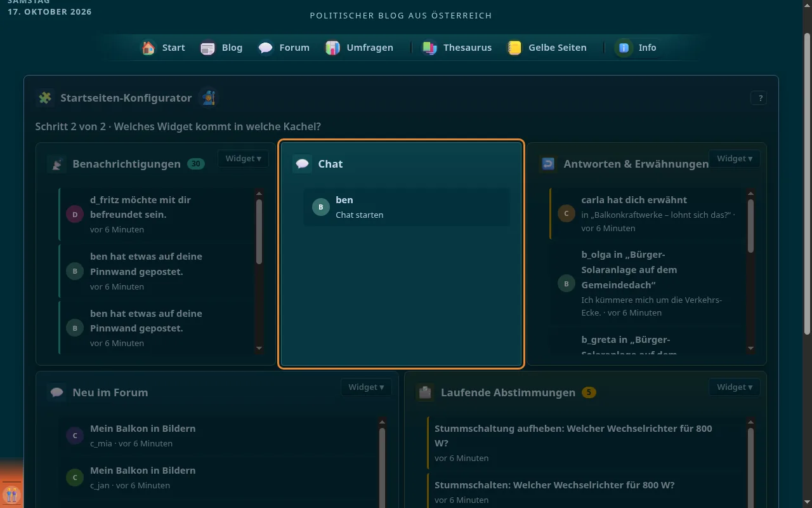
Task: Click the down arrow of Antworten & Erwähnungen scrollbar
Action: (750, 348)
